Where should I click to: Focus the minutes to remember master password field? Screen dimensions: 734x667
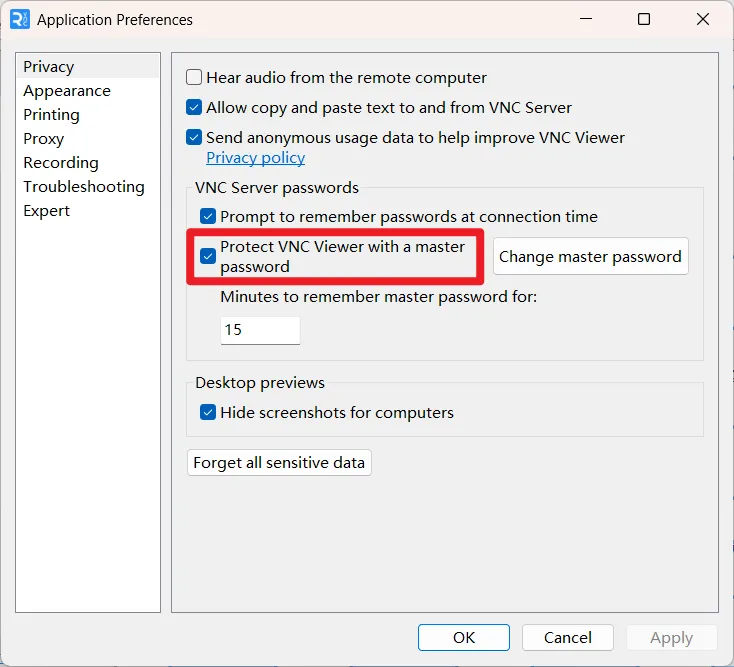[260, 330]
